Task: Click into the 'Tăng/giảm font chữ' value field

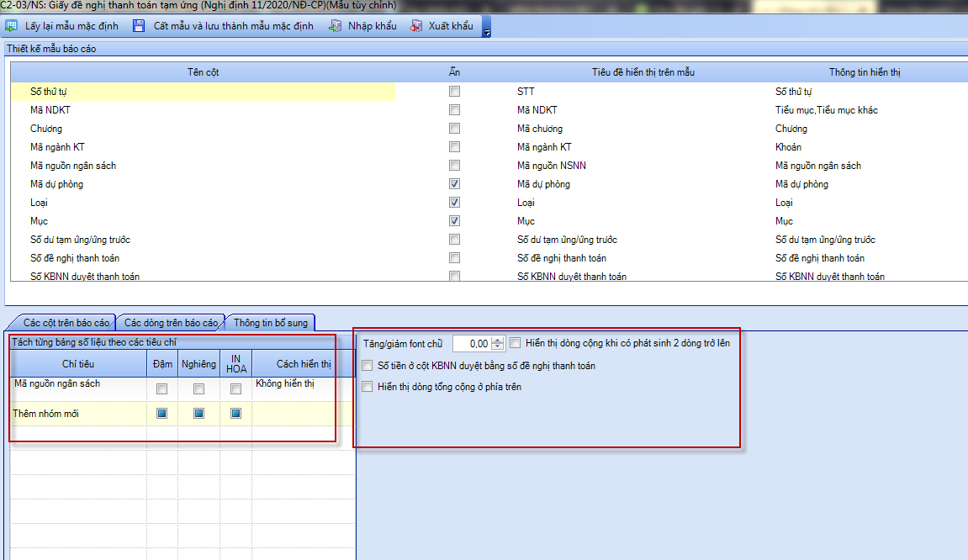Action: click(471, 343)
